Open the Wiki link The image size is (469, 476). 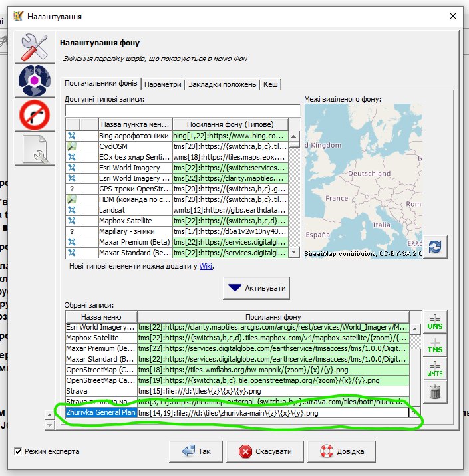[x=206, y=266]
